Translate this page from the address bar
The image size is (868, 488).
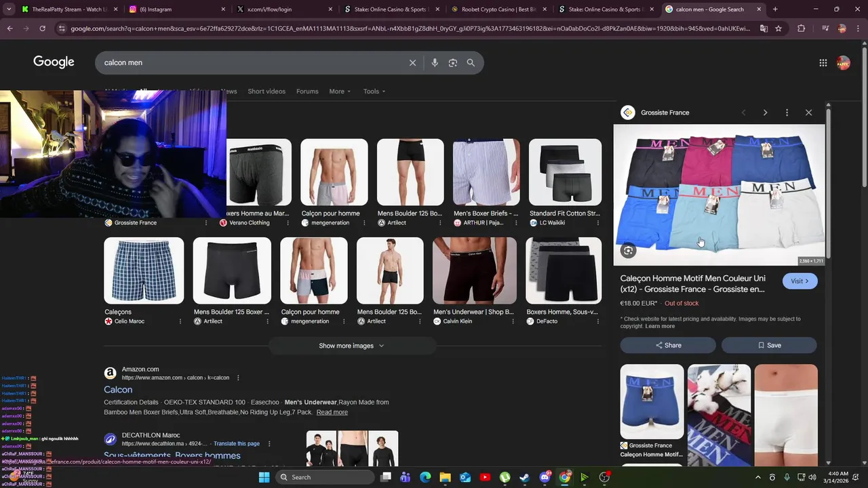[x=764, y=28]
